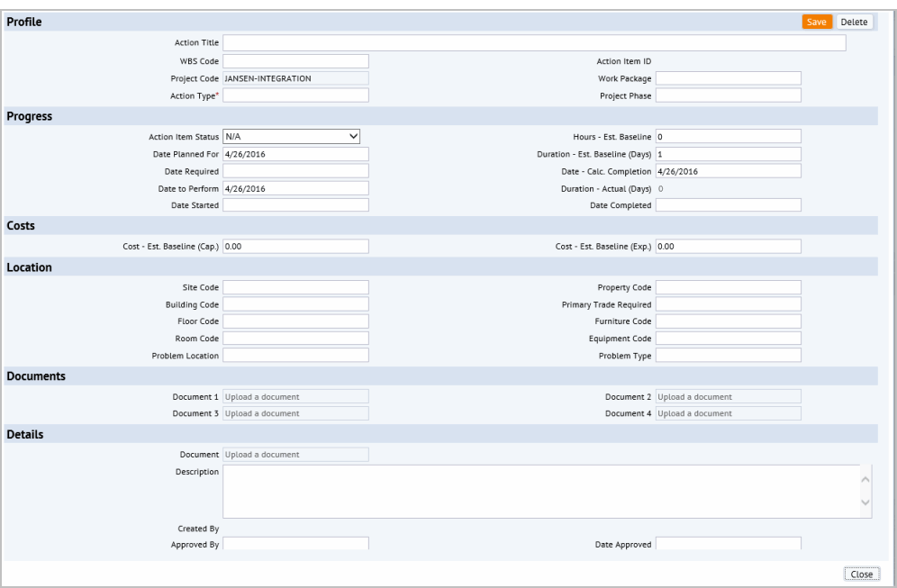Select the Action Type field

tap(295, 95)
